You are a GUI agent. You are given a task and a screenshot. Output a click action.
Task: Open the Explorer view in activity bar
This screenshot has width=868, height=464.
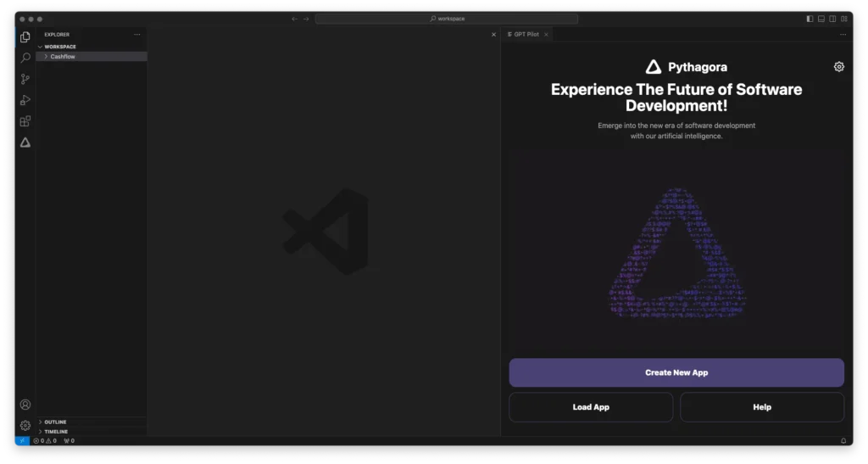(25, 37)
